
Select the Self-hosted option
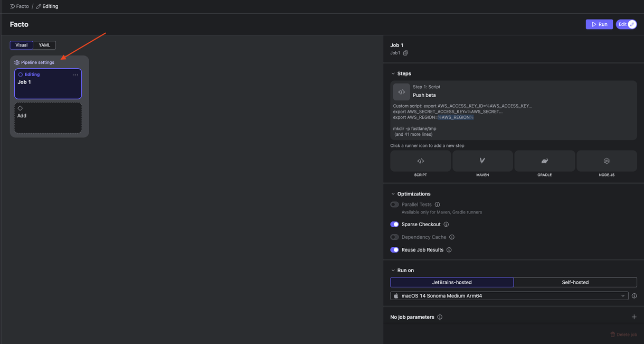pyautogui.click(x=575, y=282)
